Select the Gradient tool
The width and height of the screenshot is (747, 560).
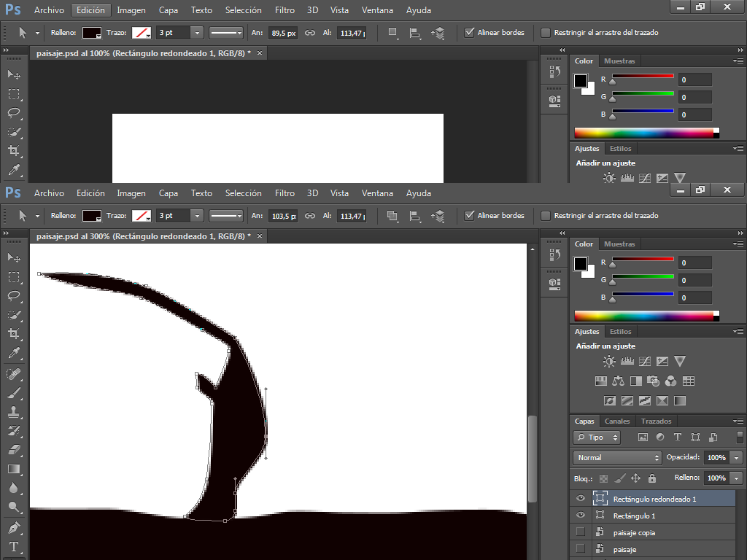tap(14, 469)
